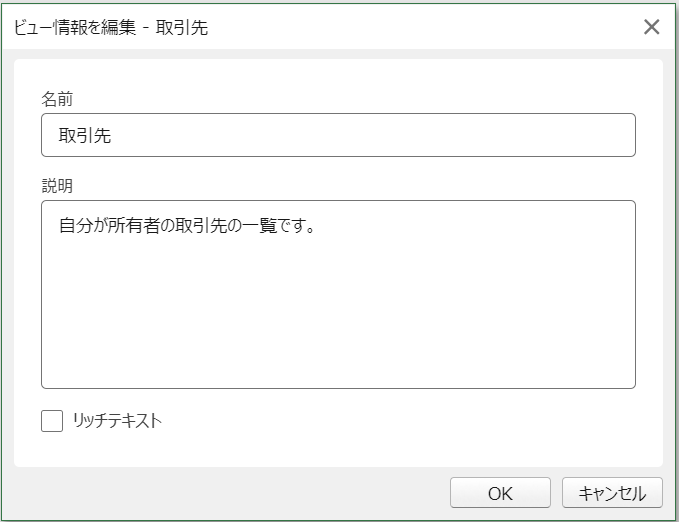Dismiss the dialog using the キャンセル button

tap(612, 493)
